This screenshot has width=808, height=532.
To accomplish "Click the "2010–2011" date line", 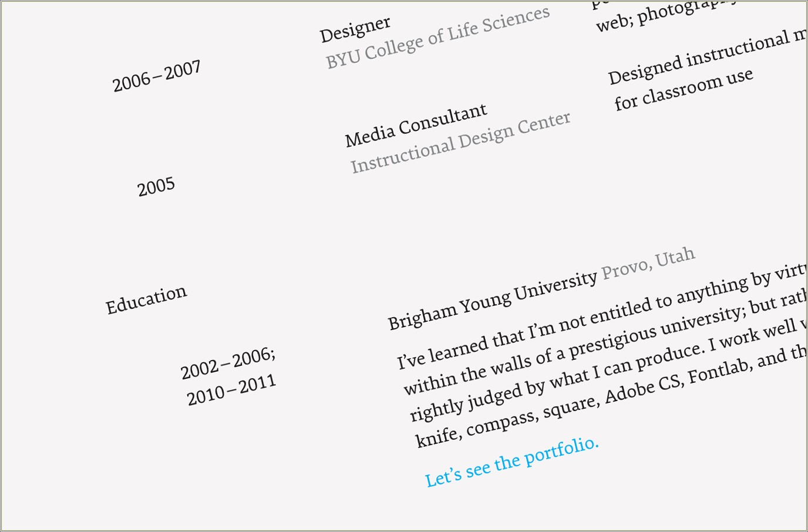I will (231, 390).
